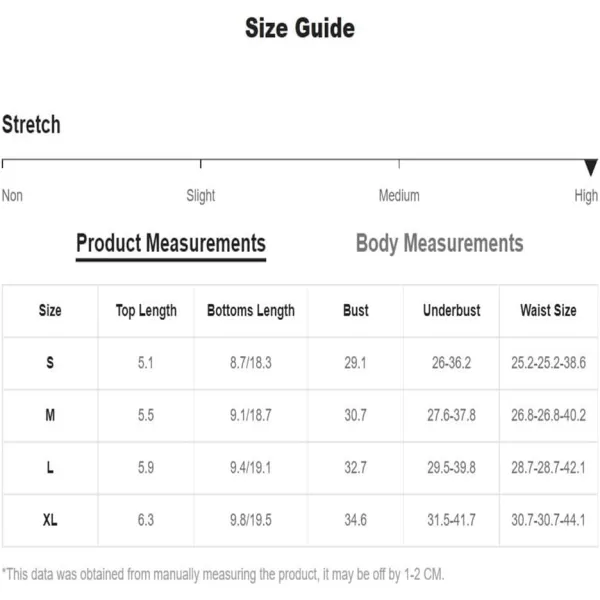This screenshot has width=600, height=600.
Task: Click the Bust column header
Action: [x=355, y=310]
